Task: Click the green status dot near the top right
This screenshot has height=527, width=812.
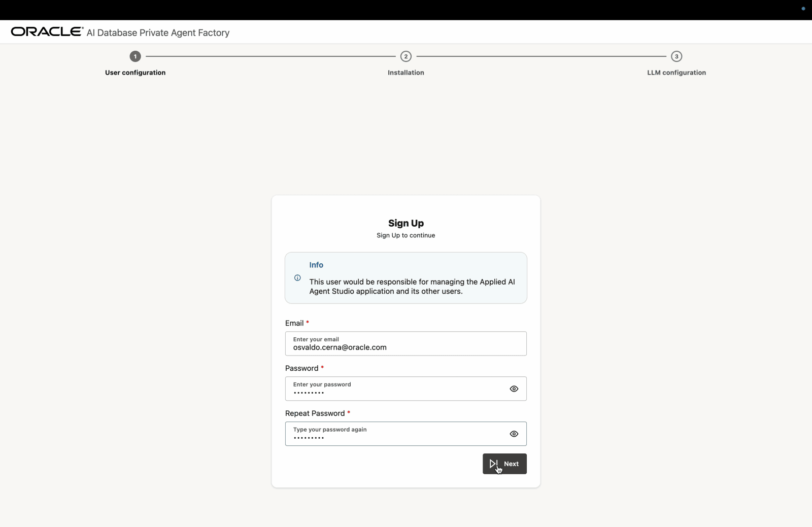Action: pos(803,9)
